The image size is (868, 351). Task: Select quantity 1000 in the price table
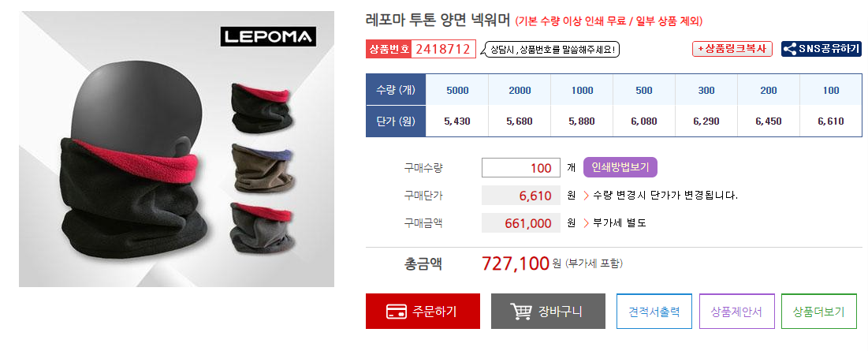(x=582, y=90)
